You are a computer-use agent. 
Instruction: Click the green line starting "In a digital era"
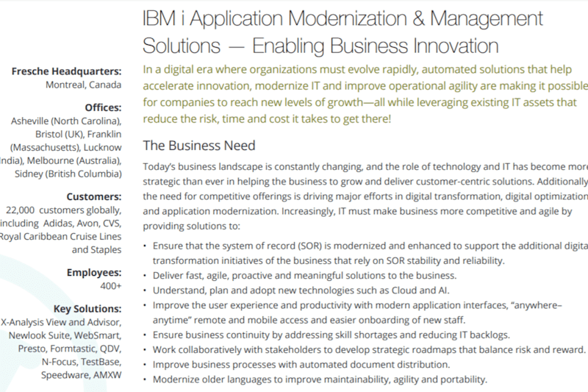pyautogui.click(x=357, y=69)
